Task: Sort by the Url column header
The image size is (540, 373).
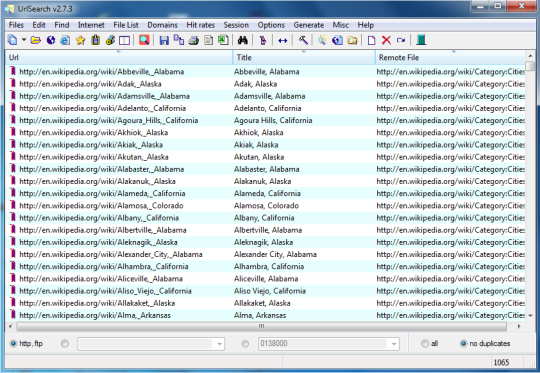Action: 119,57
